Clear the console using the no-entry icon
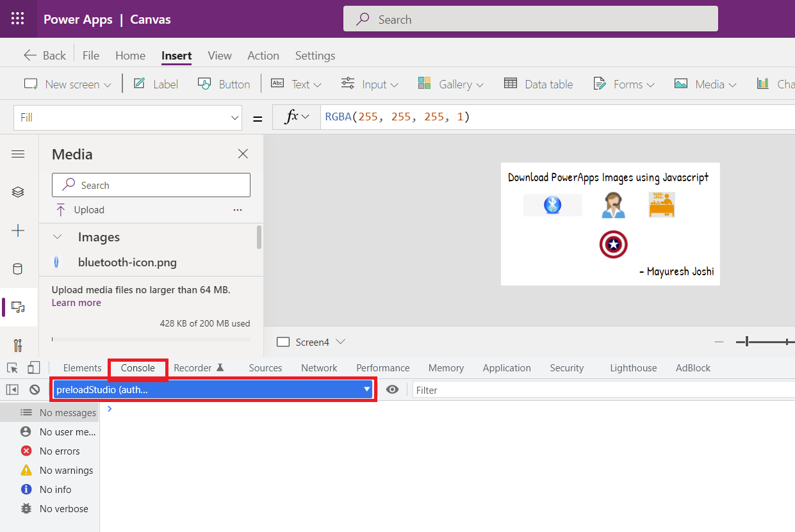 [x=33, y=389]
